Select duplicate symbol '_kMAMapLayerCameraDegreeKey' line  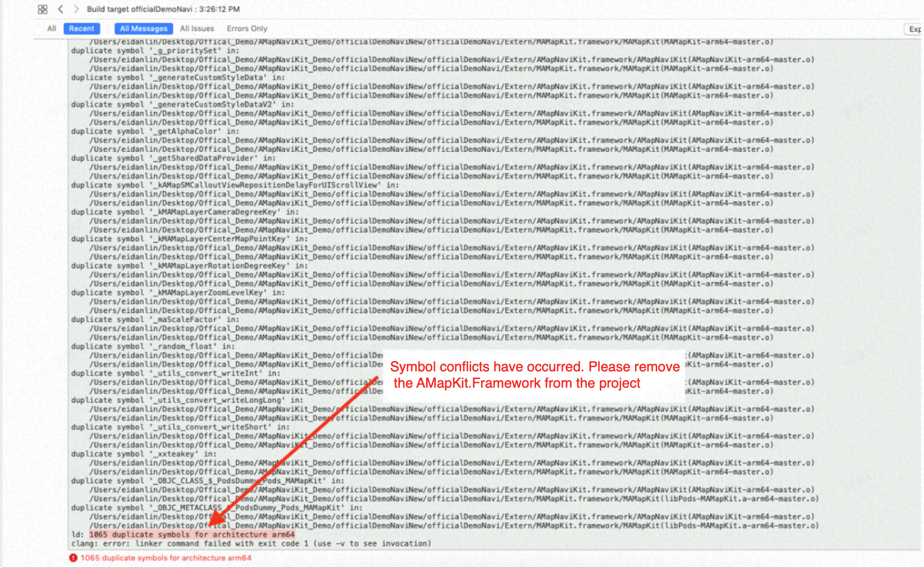[185, 212]
